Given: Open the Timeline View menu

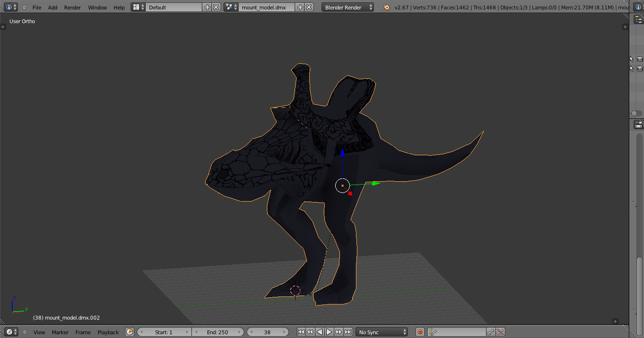Looking at the screenshot, I should click(39, 332).
